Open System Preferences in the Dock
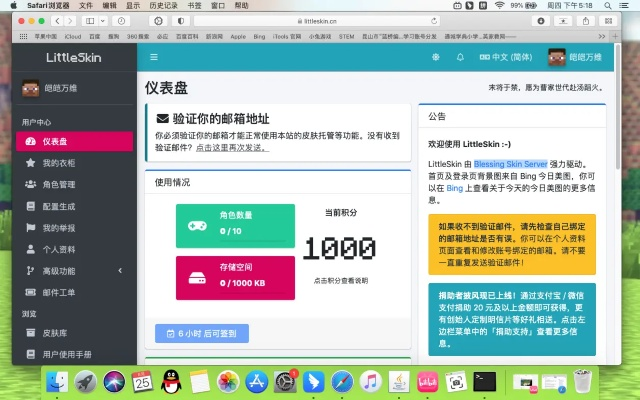Image resolution: width=640 pixels, height=400 pixels. click(x=285, y=382)
